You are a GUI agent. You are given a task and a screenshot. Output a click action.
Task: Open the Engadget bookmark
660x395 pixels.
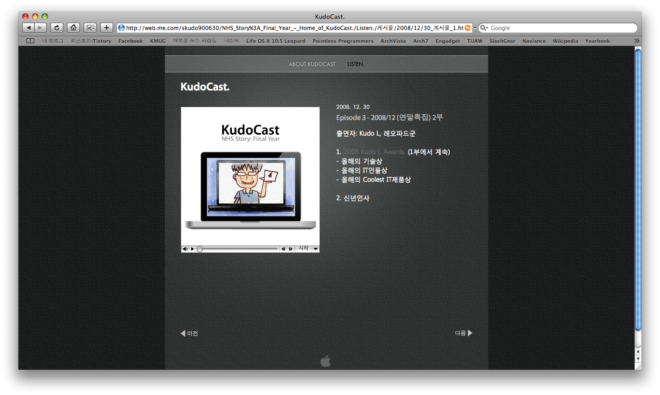[447, 41]
